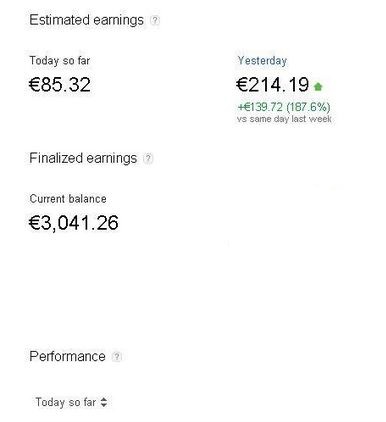Click the 'vs same day last week' text
This screenshot has height=422, width=386.
(284, 119)
